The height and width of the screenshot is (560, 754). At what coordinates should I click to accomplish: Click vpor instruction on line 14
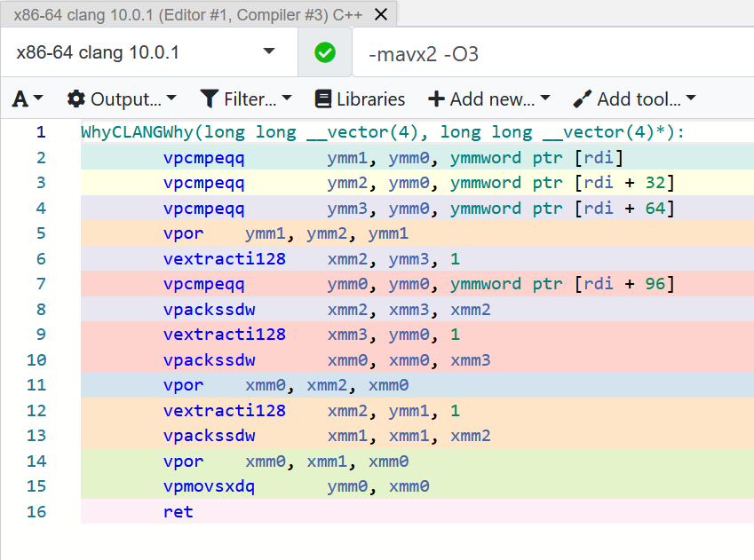[183, 461]
